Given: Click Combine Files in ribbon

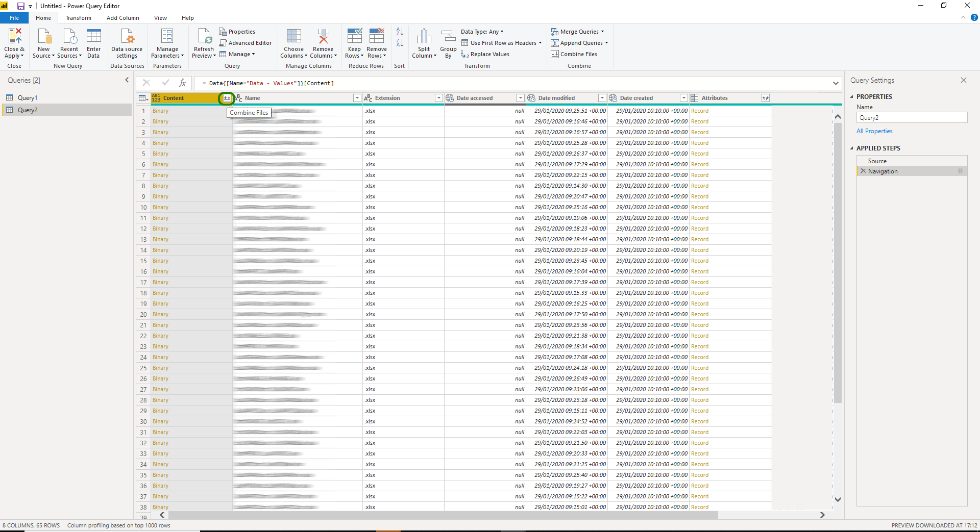Looking at the screenshot, I should [574, 54].
